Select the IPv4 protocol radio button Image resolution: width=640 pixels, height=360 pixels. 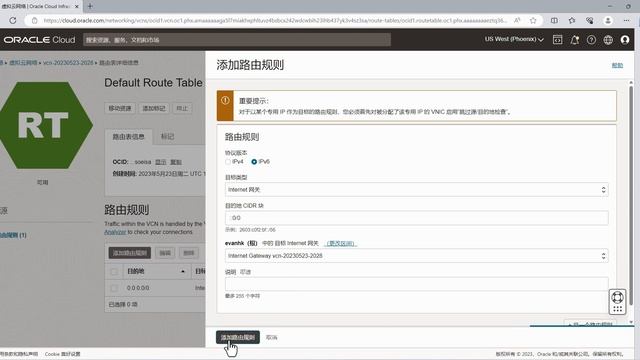[228, 162]
